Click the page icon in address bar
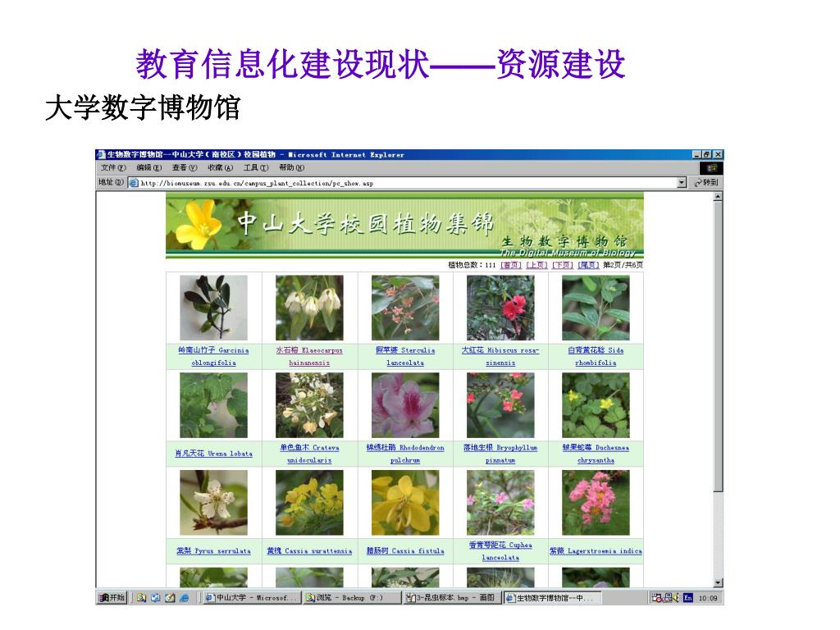The height and width of the screenshot is (630, 840). click(x=135, y=183)
